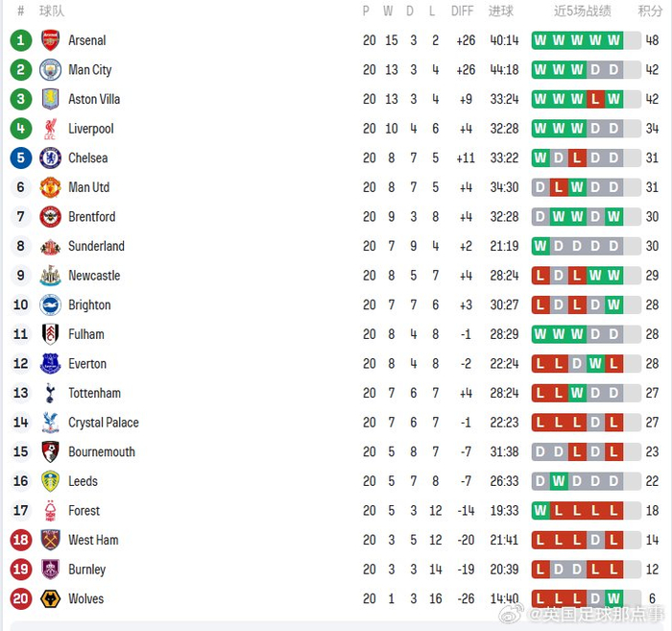Viewport: 672px width, 631px height.
Task: Click the Liverpool crest icon
Action: (50, 129)
